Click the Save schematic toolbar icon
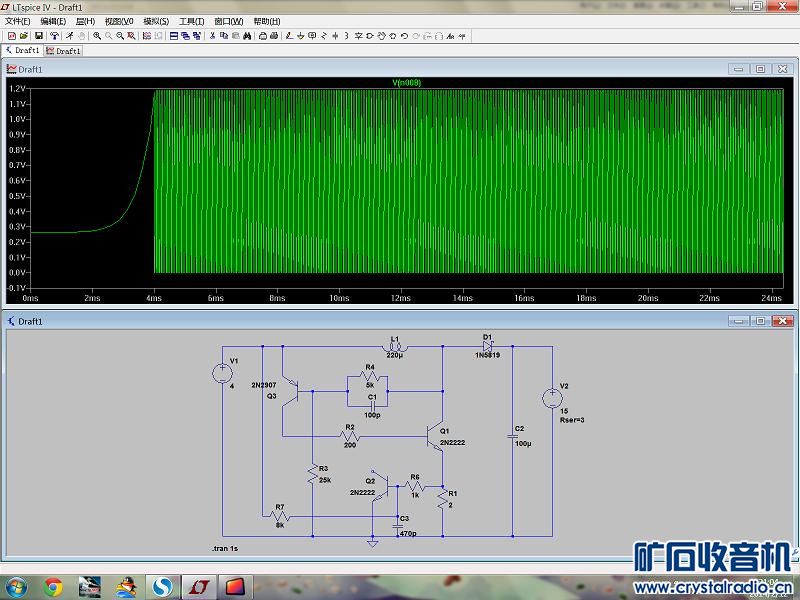Screen dimensions: 800x600 tap(38, 36)
